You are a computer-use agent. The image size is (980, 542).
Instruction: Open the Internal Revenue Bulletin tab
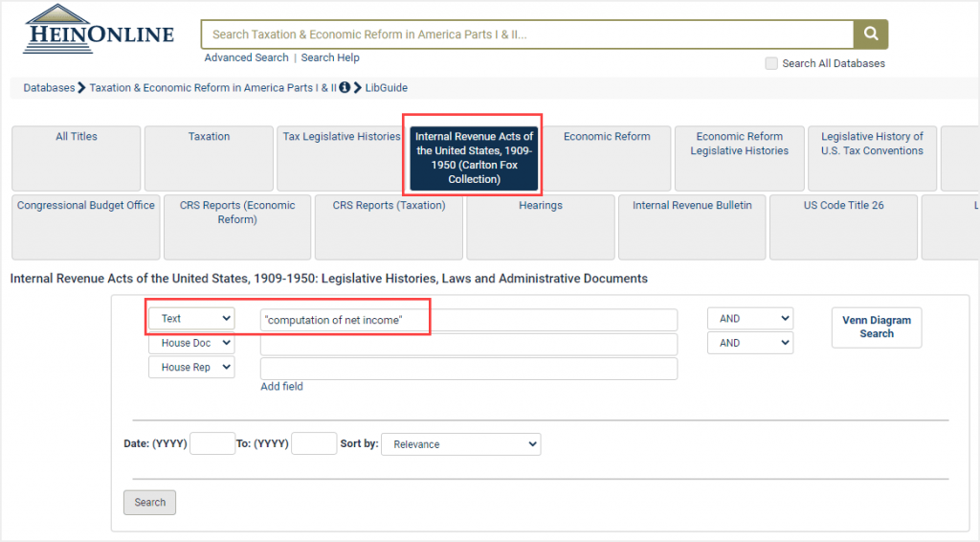pos(692,227)
